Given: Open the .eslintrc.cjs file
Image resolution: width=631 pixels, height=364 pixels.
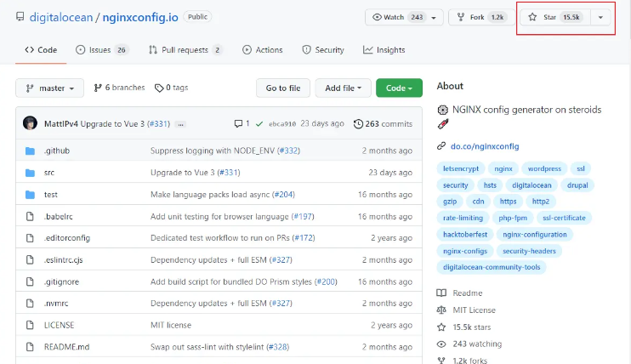Looking at the screenshot, I should (x=63, y=259).
